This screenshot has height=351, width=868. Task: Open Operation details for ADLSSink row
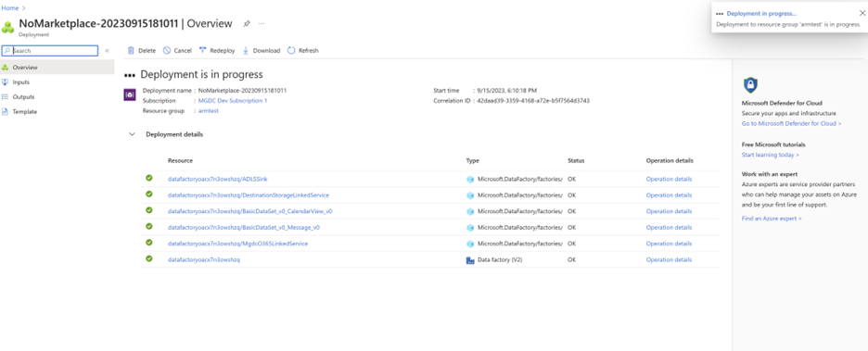[x=669, y=179]
